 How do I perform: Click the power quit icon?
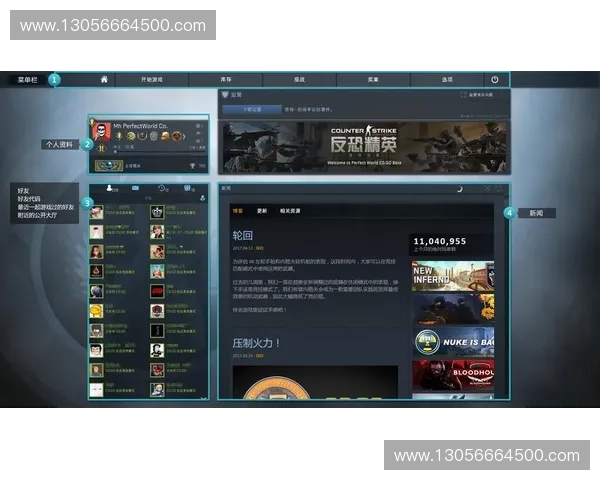click(x=495, y=80)
